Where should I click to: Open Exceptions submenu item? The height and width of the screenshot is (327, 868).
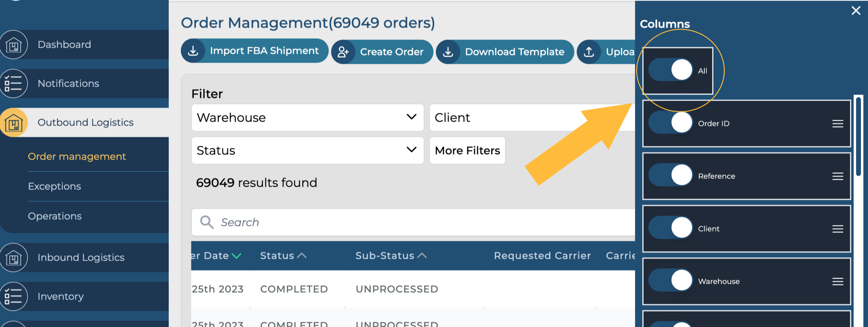[x=55, y=186]
